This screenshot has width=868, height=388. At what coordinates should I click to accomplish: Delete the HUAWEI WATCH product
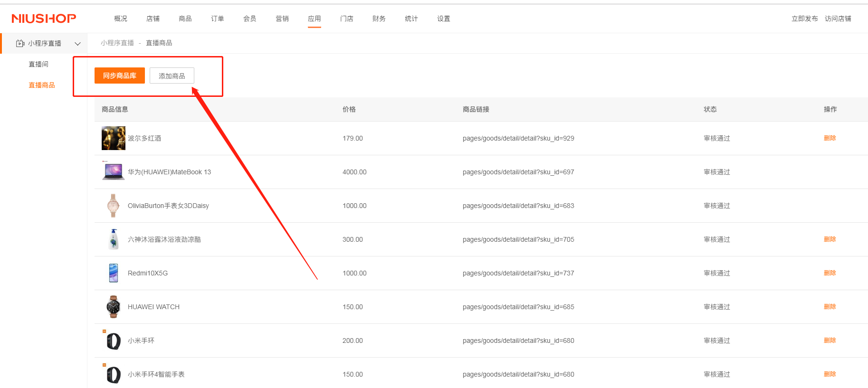click(x=830, y=307)
